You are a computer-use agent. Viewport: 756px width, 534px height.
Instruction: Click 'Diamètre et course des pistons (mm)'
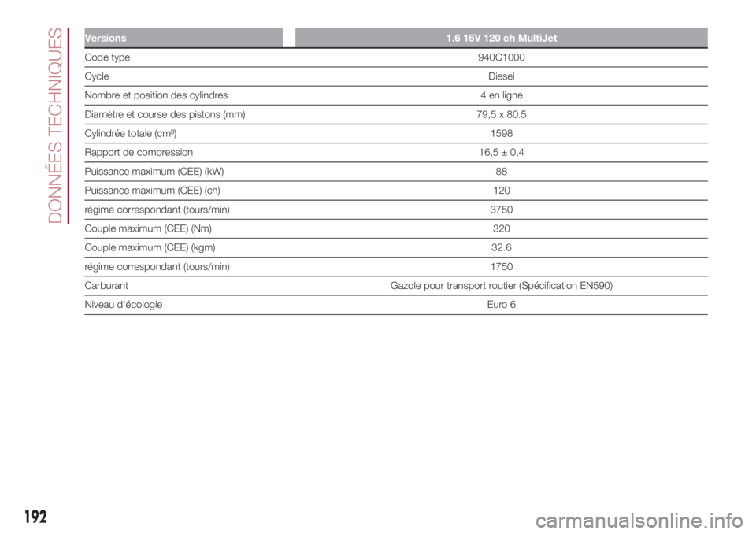165,114
